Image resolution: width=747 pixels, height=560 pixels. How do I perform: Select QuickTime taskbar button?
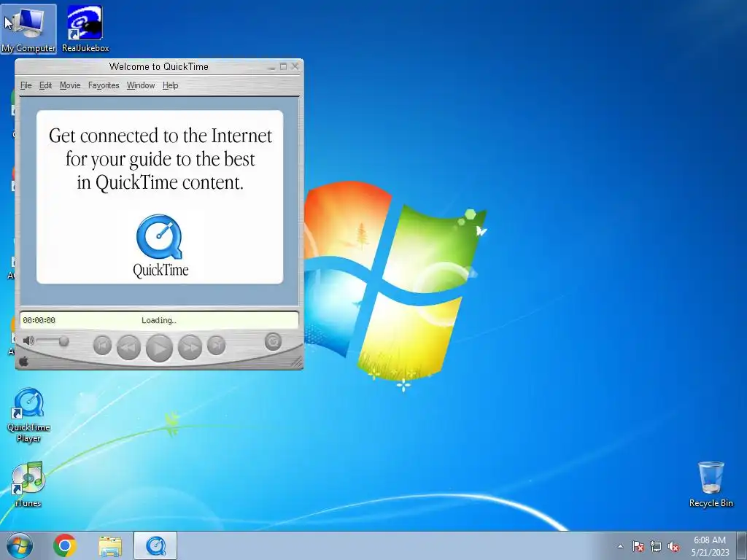pos(155,545)
